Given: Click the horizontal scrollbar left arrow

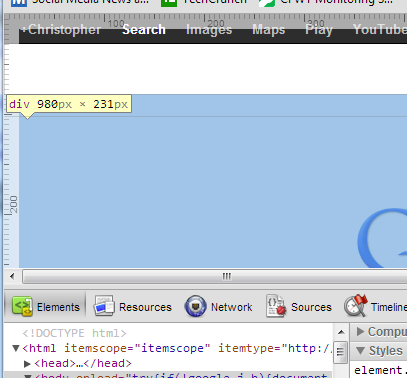Looking at the screenshot, I should pyautogui.click(x=12, y=276).
